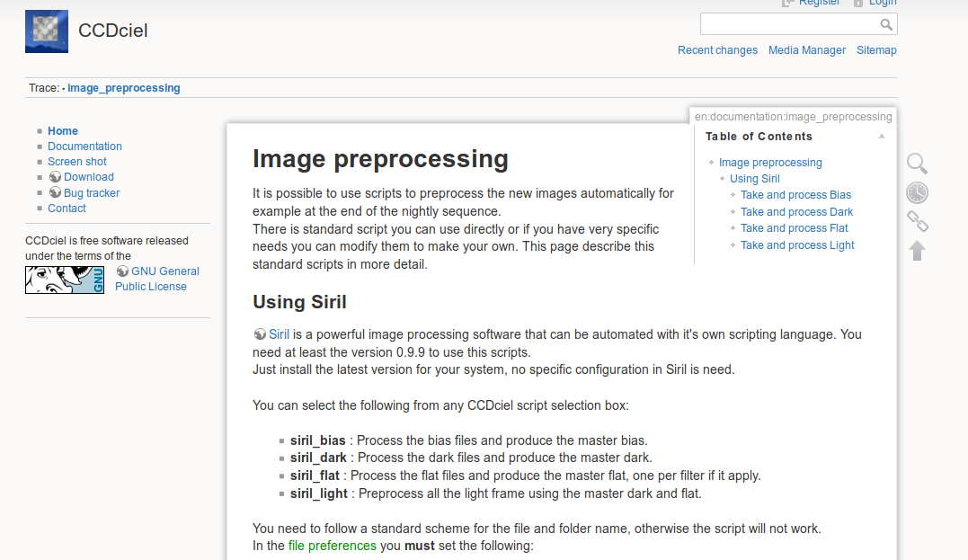
Task: Open Backlinks chain icon
Action: [x=917, y=221]
